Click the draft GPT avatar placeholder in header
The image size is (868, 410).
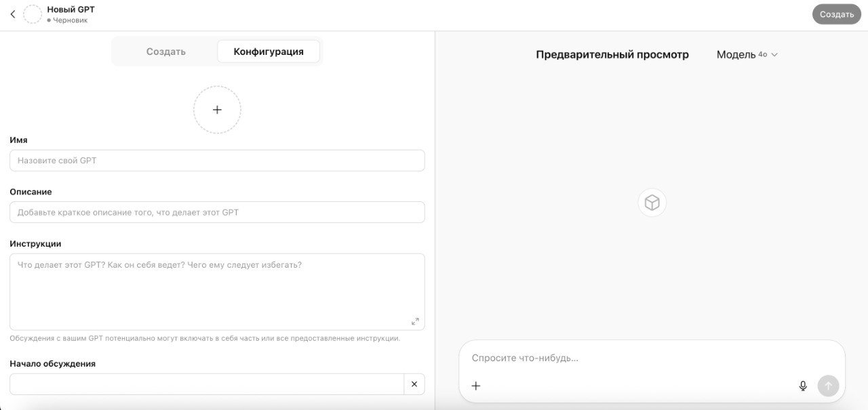pyautogui.click(x=33, y=14)
